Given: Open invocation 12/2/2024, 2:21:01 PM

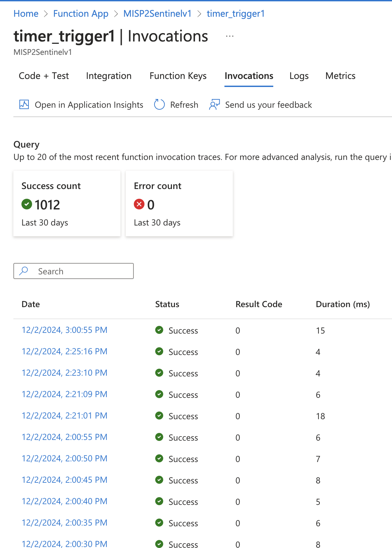Looking at the screenshot, I should pos(65,416).
